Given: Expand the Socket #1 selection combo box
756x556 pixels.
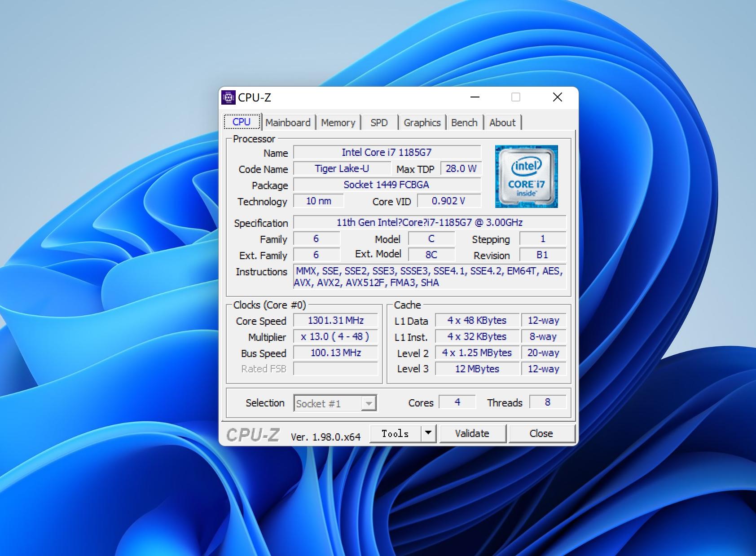Looking at the screenshot, I should pos(368,403).
